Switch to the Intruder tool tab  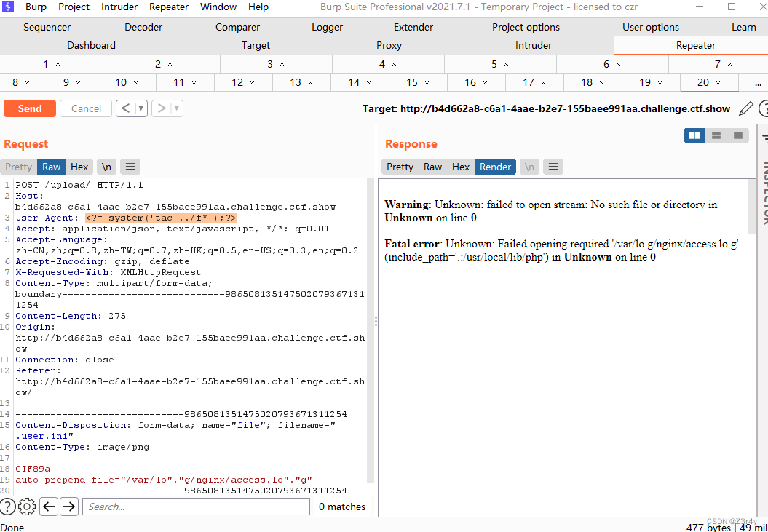[534, 46]
